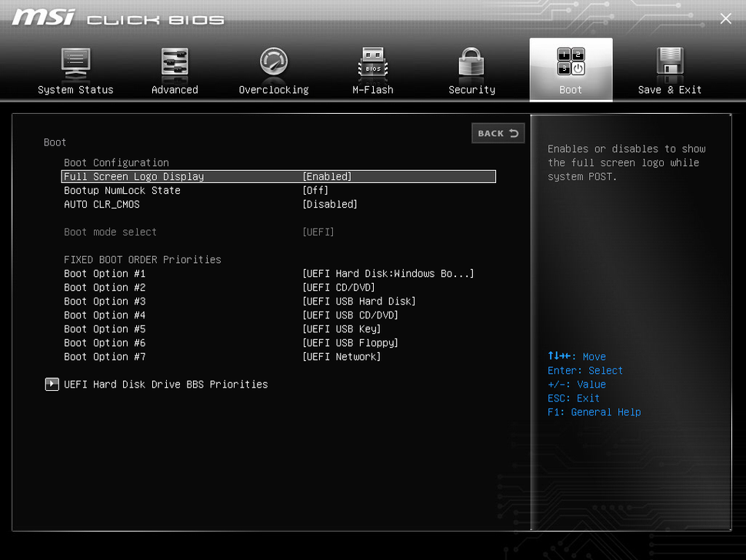Select the Boot Option #1 label

click(105, 274)
